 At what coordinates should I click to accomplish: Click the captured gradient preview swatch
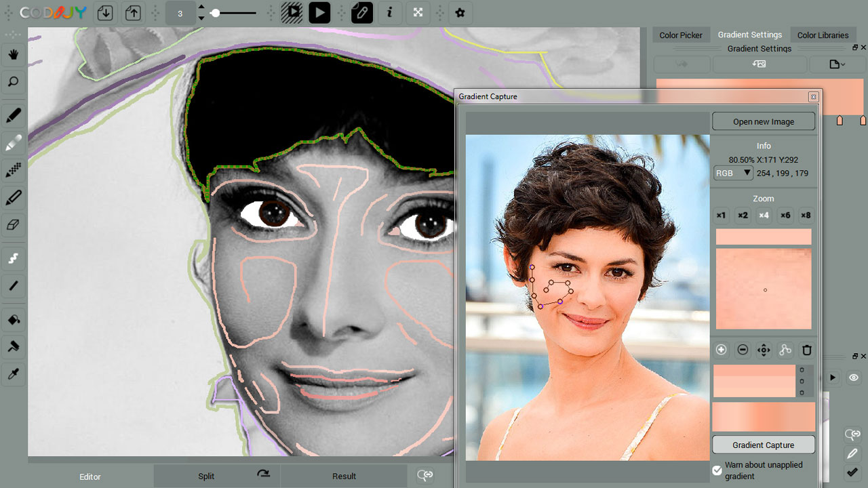[x=763, y=417]
